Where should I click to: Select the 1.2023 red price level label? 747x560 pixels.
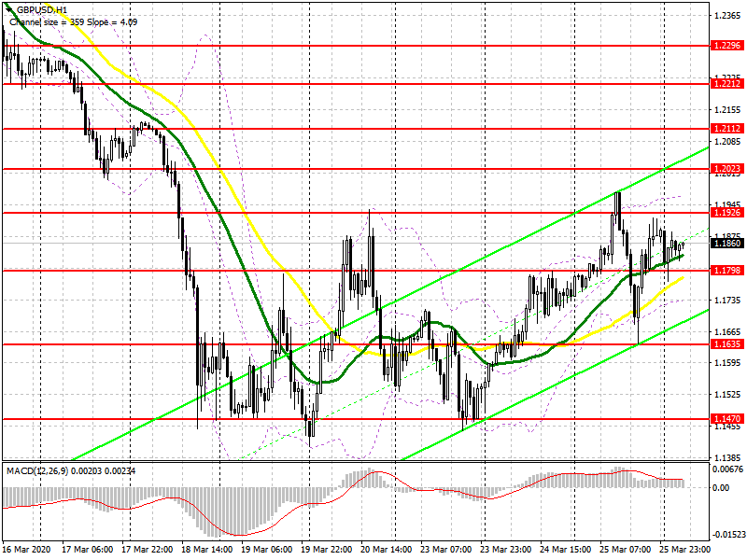pos(727,169)
